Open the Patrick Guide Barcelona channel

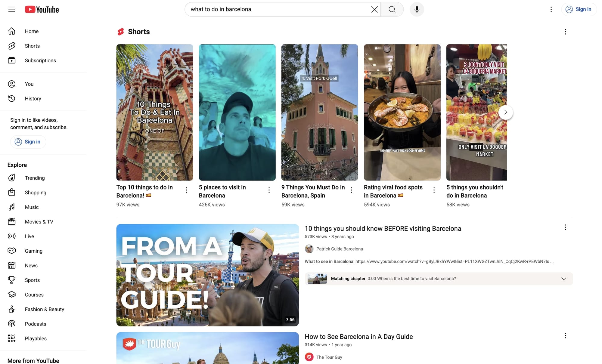click(x=339, y=249)
